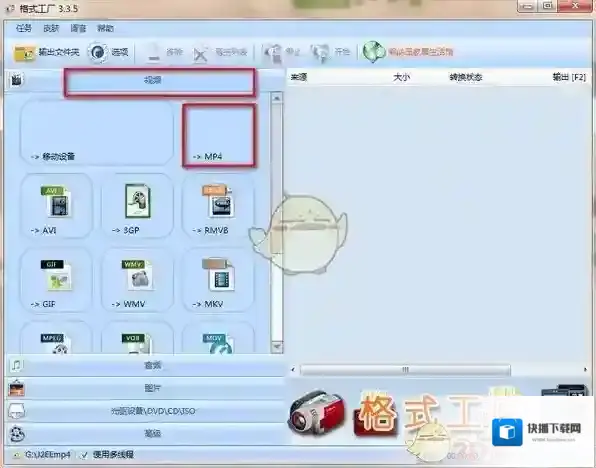Click the 大小 column header
The image size is (596, 468).
[401, 77]
